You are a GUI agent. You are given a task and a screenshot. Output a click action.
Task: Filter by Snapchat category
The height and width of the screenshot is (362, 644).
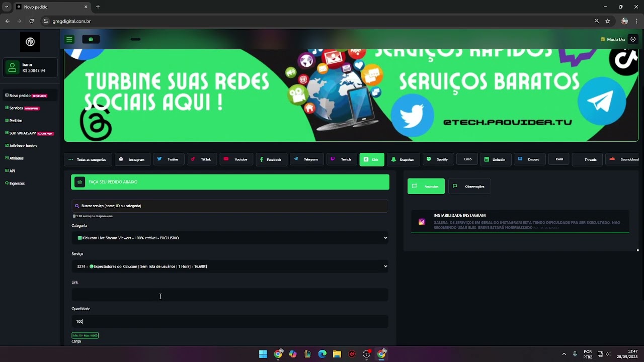403,159
